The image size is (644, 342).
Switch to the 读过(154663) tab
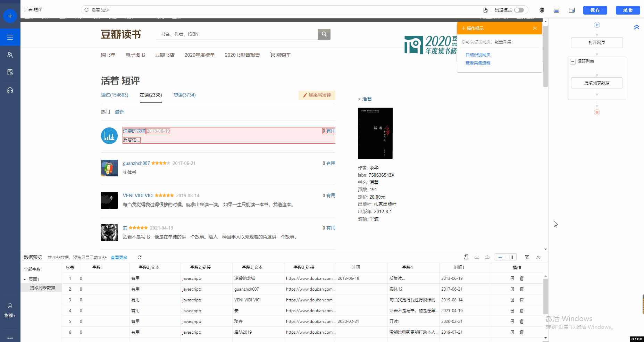[115, 95]
